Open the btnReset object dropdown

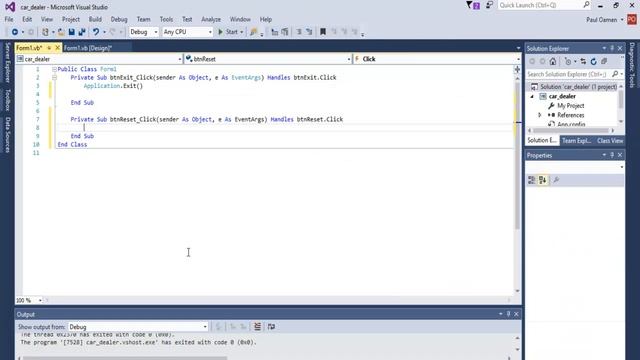pyautogui.click(x=268, y=59)
